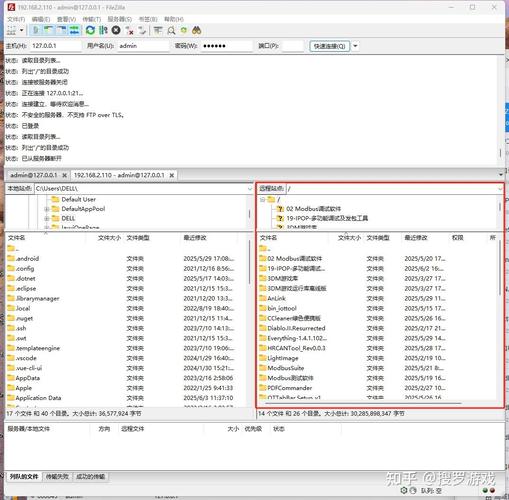Image resolution: width=509 pixels, height=500 pixels.
Task: Select the .ssh local folder name
Action: tap(21, 328)
